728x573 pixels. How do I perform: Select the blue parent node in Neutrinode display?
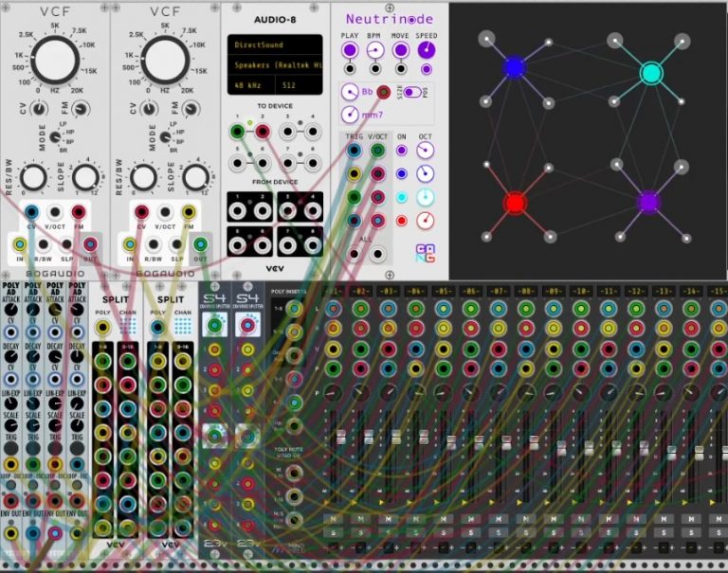pos(514,67)
